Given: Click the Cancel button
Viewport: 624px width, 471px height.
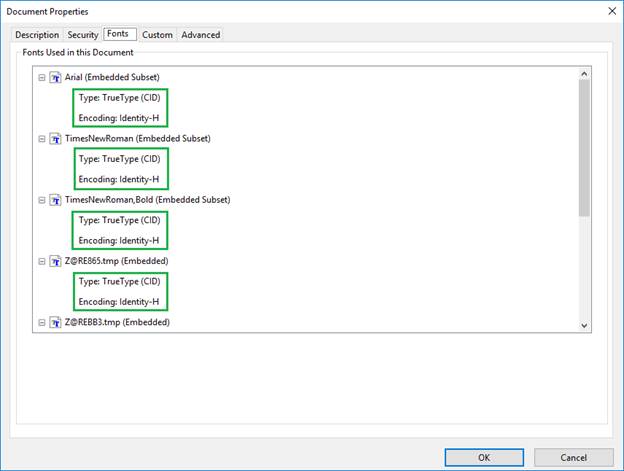Looking at the screenshot, I should pos(574,457).
